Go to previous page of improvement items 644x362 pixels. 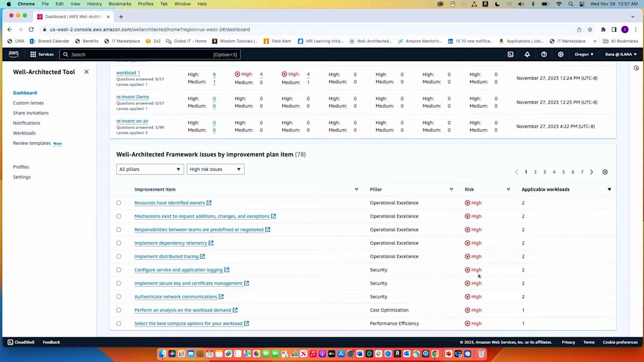516,172
